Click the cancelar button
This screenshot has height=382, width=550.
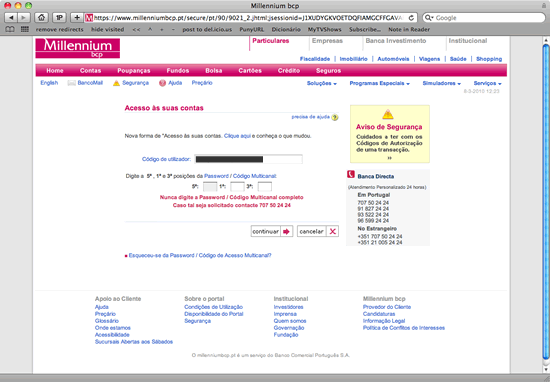tap(318, 232)
